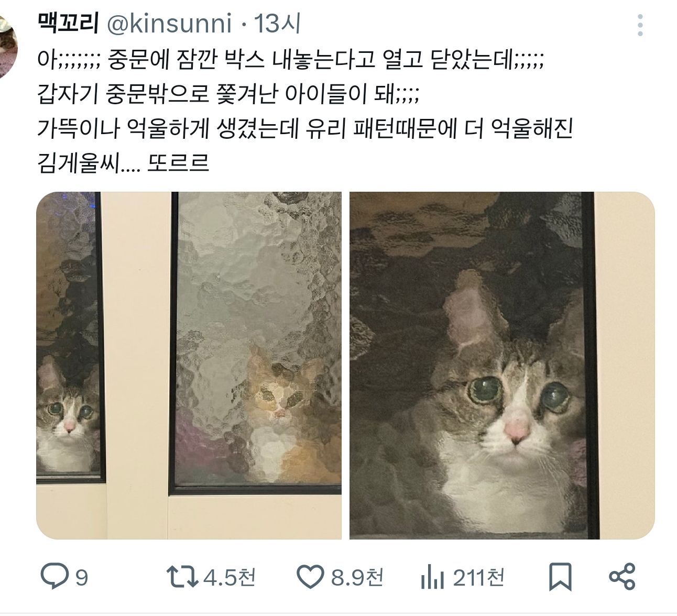
Task: Click the 4.5천 retweet count
Action: click(x=230, y=577)
